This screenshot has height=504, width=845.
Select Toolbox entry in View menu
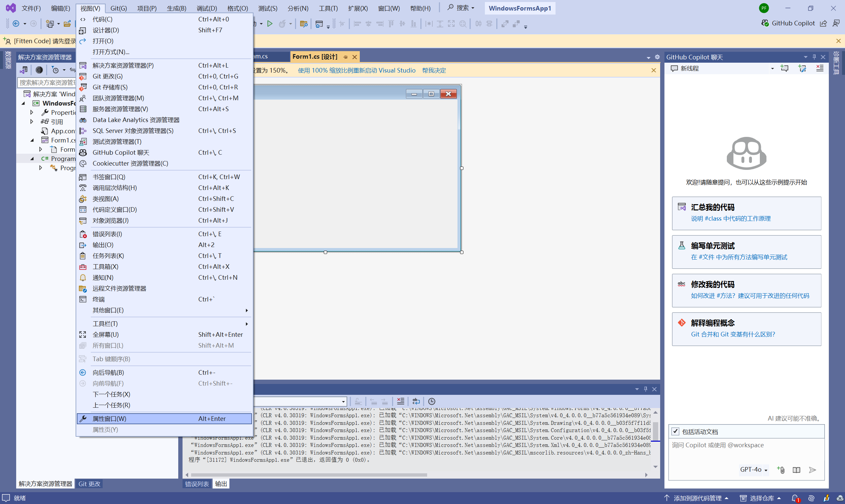pos(164,267)
